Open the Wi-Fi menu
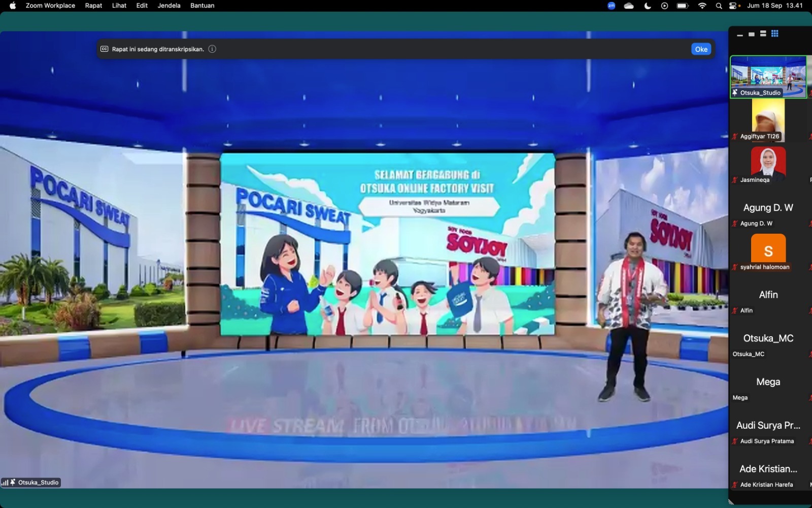 (x=702, y=6)
